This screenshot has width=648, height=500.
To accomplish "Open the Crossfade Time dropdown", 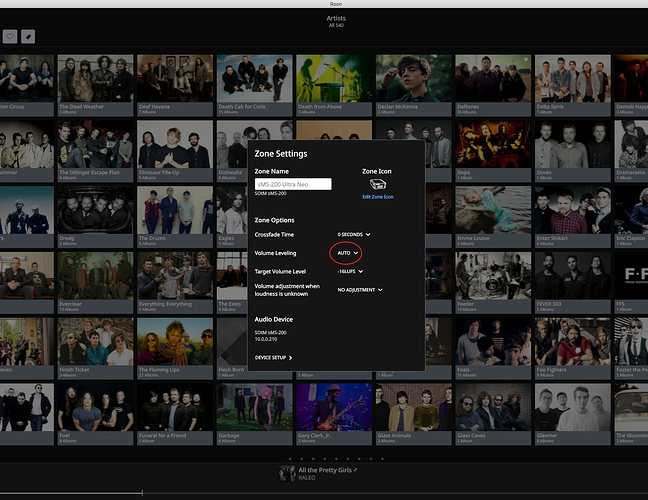I will click(354, 234).
